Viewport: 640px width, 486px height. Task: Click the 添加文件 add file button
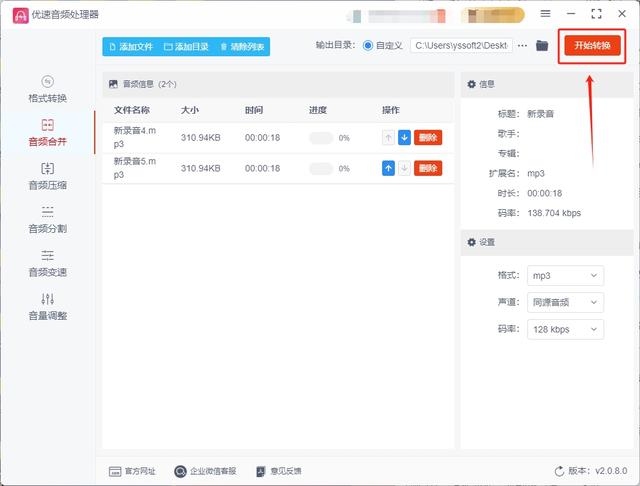point(131,47)
